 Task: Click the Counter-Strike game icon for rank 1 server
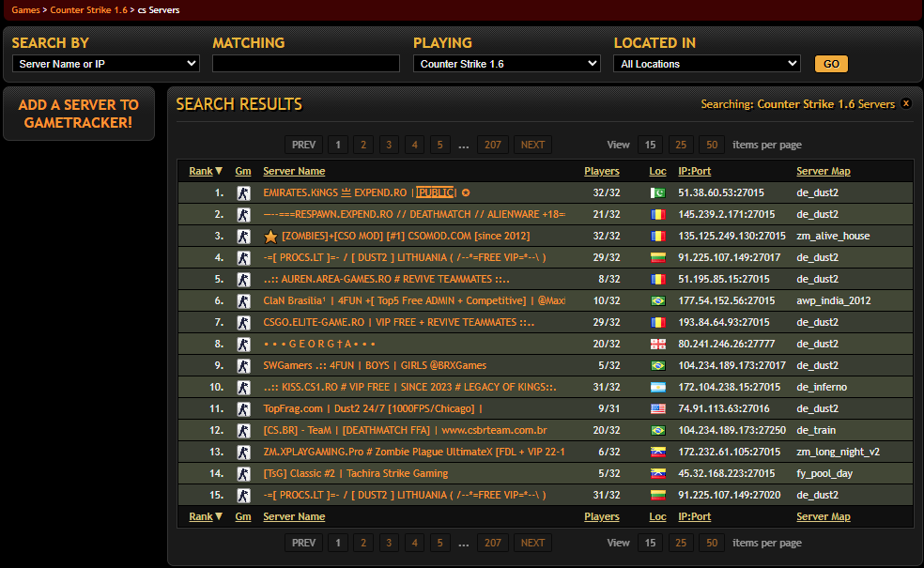pyautogui.click(x=243, y=192)
